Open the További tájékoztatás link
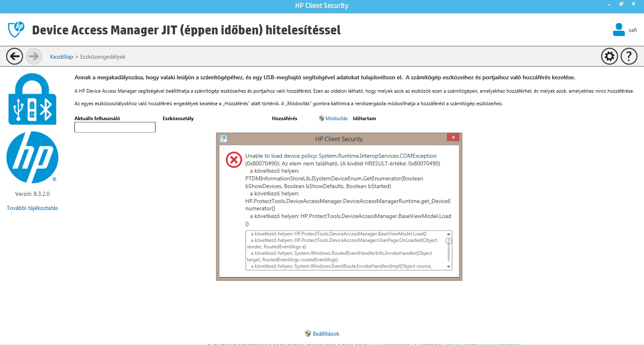The width and height of the screenshot is (644, 345). (x=32, y=208)
